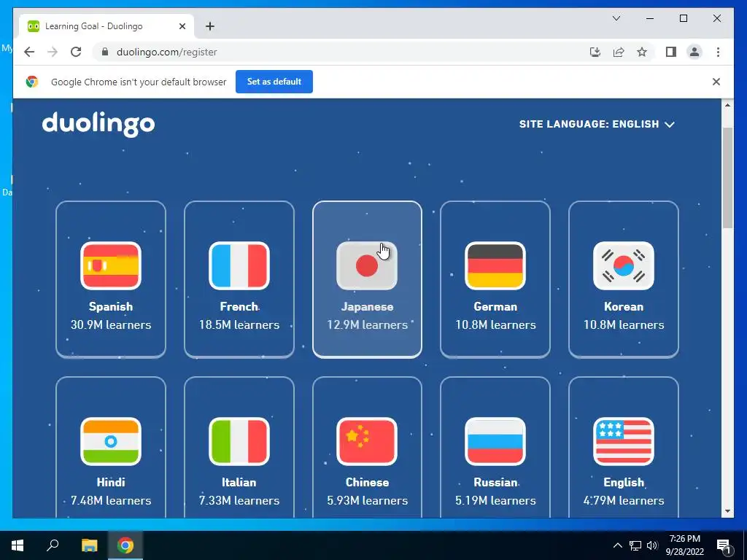Click '10.8M learners' under German
The image size is (747, 560).
pos(495,324)
